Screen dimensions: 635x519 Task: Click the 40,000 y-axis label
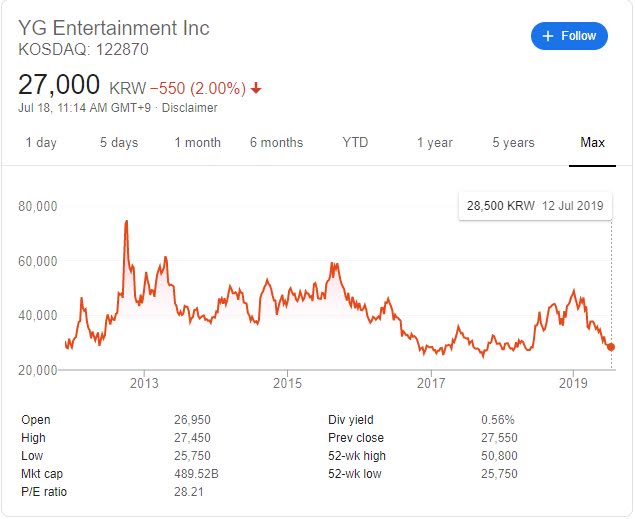(38, 315)
